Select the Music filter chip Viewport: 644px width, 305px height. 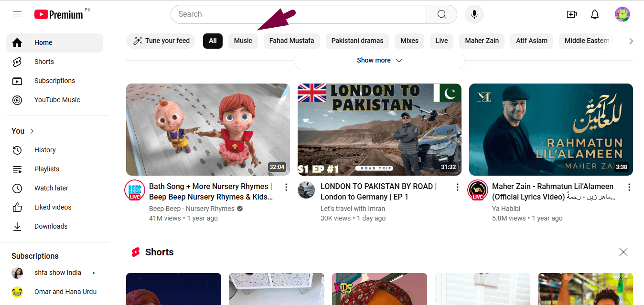point(243,41)
